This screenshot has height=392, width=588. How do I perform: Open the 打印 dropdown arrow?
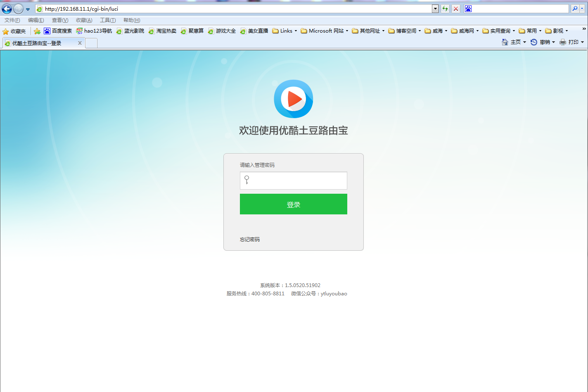tap(582, 42)
